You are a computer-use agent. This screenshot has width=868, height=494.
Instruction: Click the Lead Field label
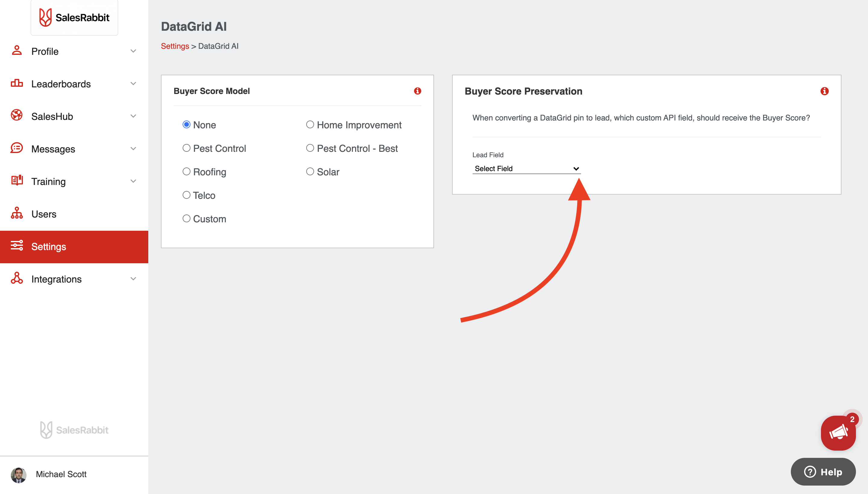[x=488, y=155]
